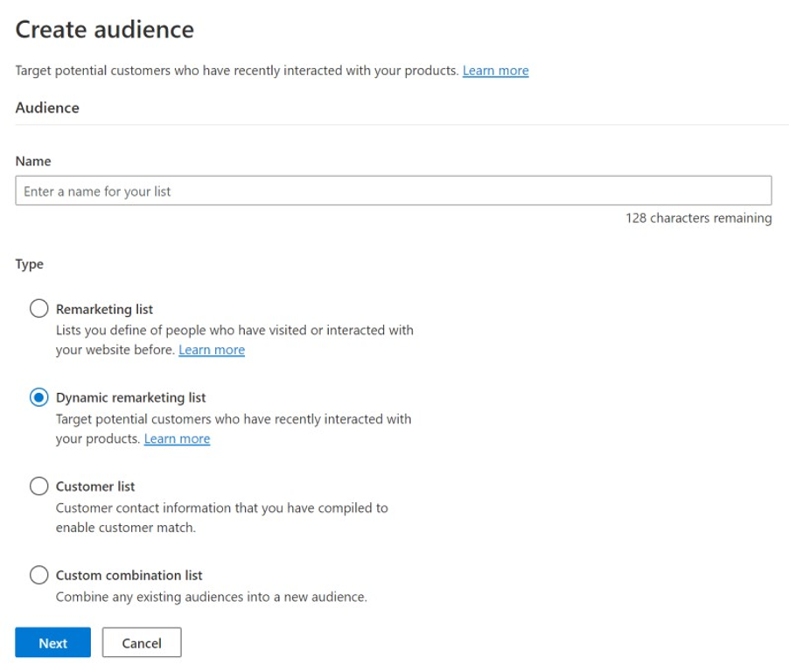The image size is (789, 672).
Task: Select the Custom combination list type
Action: coord(38,575)
